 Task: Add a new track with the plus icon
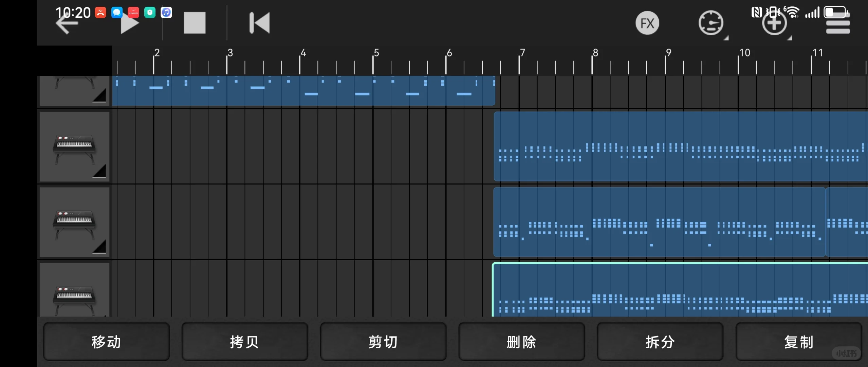[774, 22]
